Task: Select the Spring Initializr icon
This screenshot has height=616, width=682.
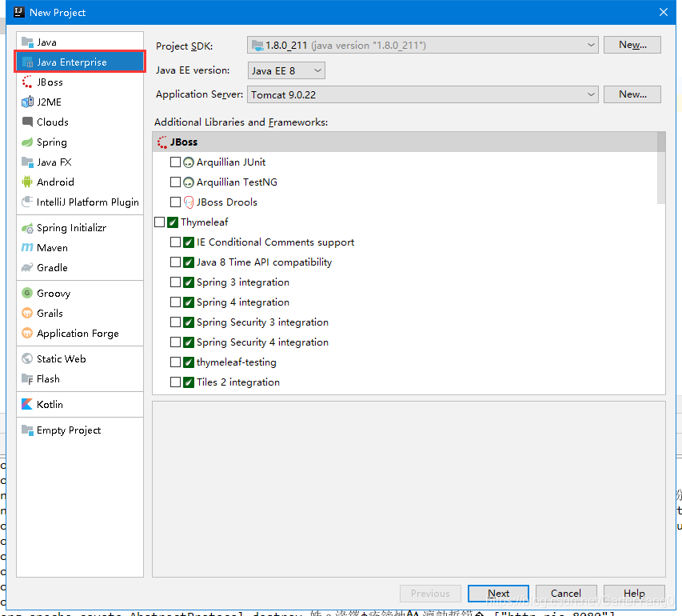Action: [27, 228]
